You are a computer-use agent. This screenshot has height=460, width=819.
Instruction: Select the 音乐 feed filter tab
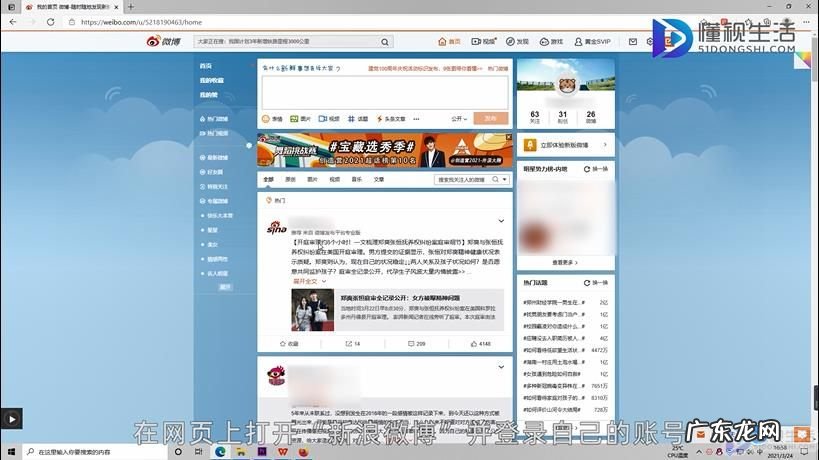tap(357, 180)
